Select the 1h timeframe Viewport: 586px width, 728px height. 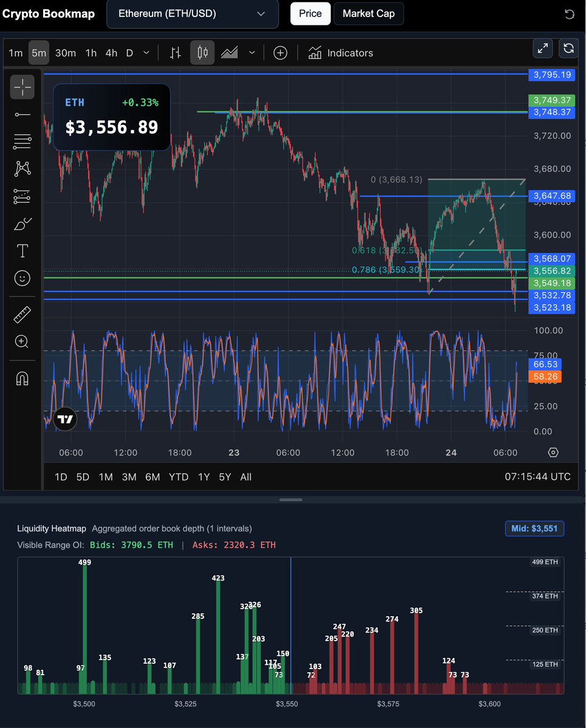pyautogui.click(x=91, y=53)
